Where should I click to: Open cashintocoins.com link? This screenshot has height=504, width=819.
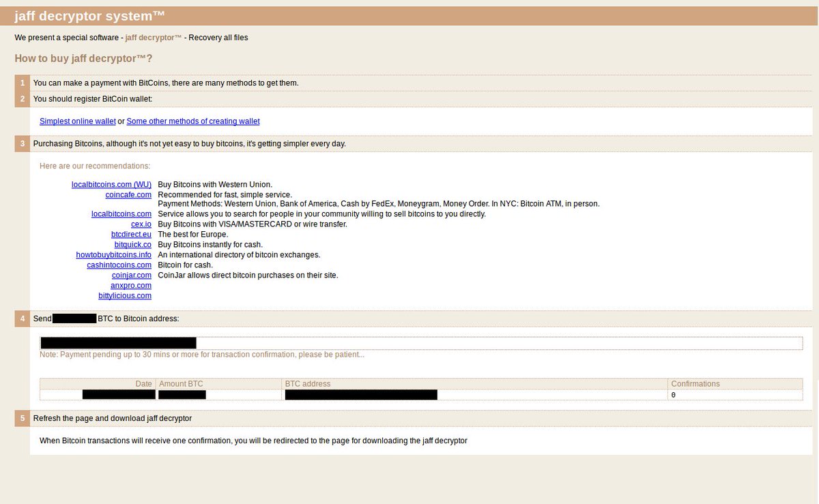pyautogui.click(x=119, y=265)
